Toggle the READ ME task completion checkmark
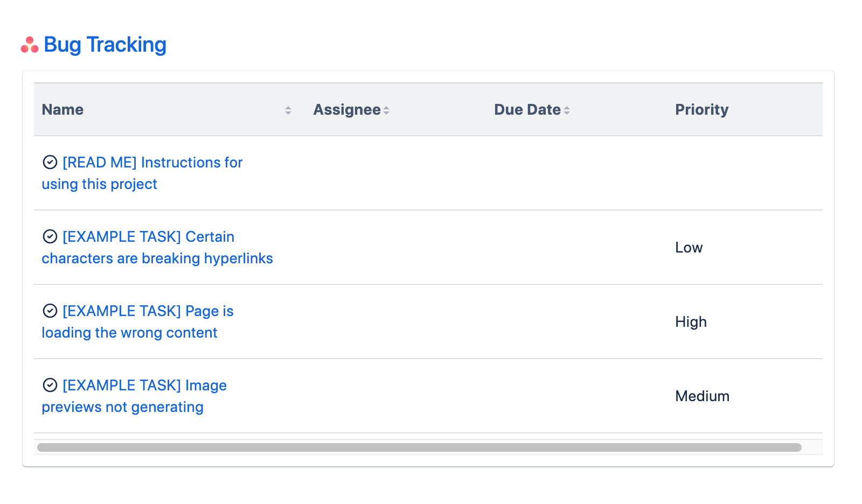 50,162
